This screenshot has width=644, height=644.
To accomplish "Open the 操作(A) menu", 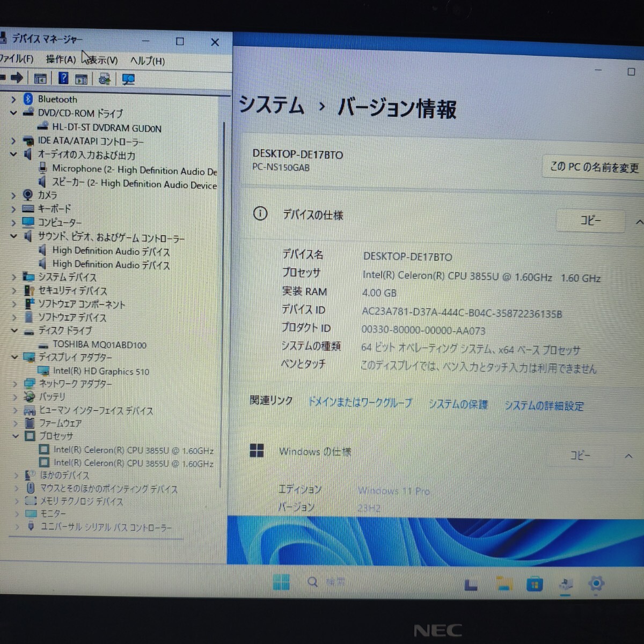I will point(61,59).
